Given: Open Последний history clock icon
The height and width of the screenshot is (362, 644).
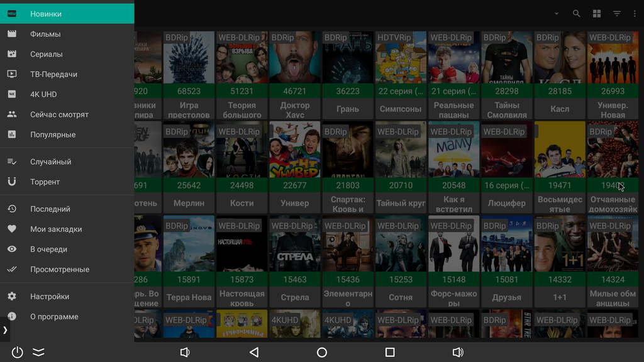Looking at the screenshot, I should (12, 209).
